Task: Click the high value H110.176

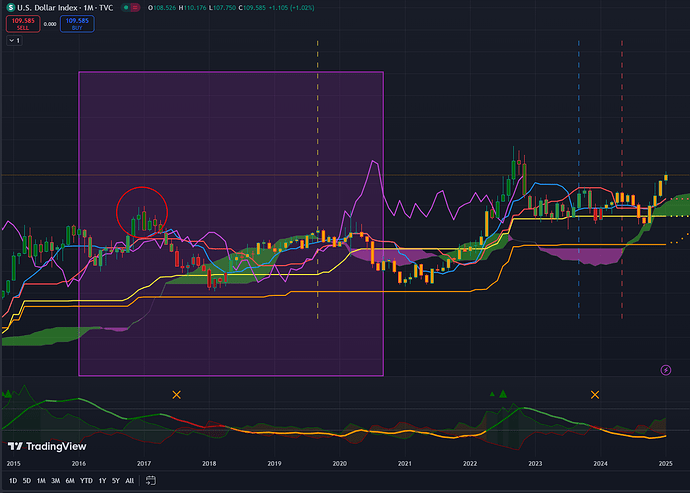Action: click(x=192, y=7)
